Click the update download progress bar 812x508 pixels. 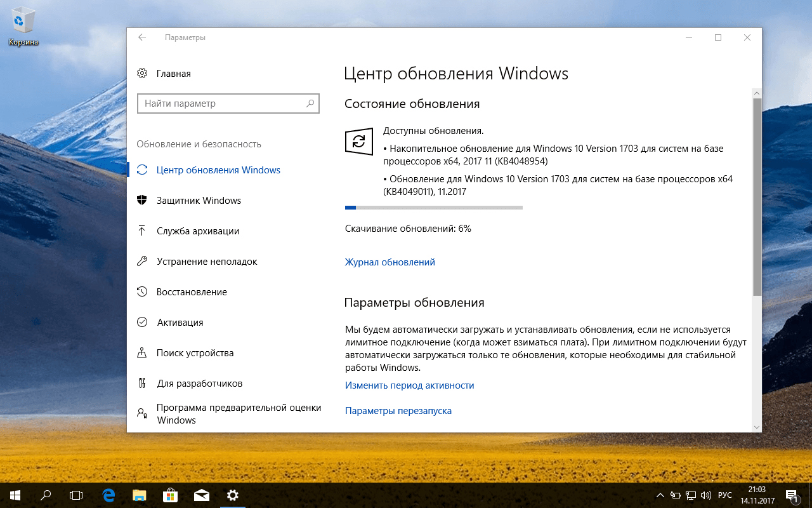click(x=433, y=207)
